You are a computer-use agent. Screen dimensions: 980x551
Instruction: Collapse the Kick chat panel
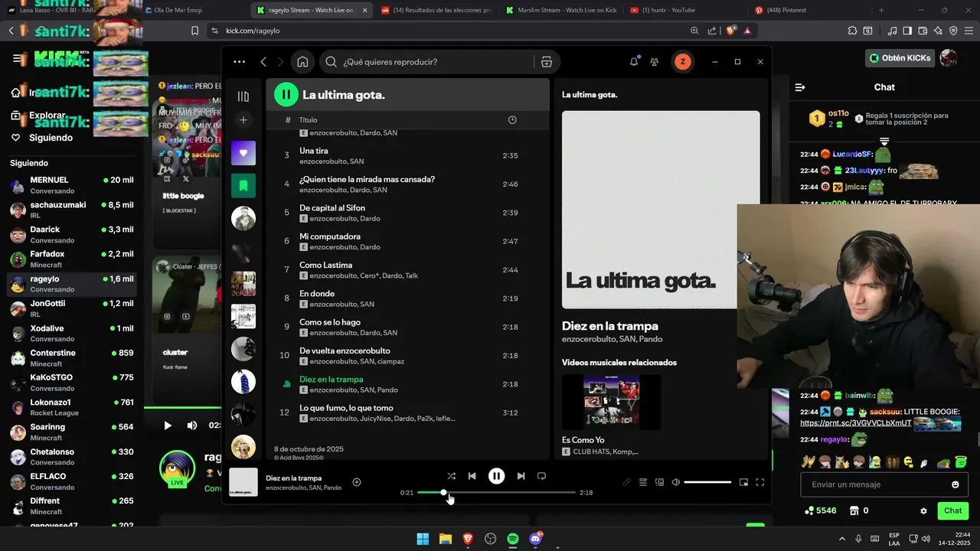point(800,87)
